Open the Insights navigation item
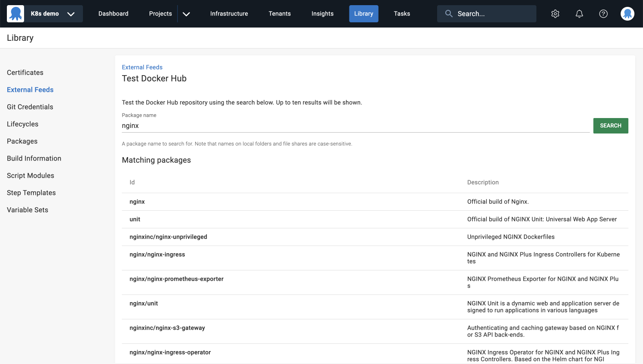 322,13
